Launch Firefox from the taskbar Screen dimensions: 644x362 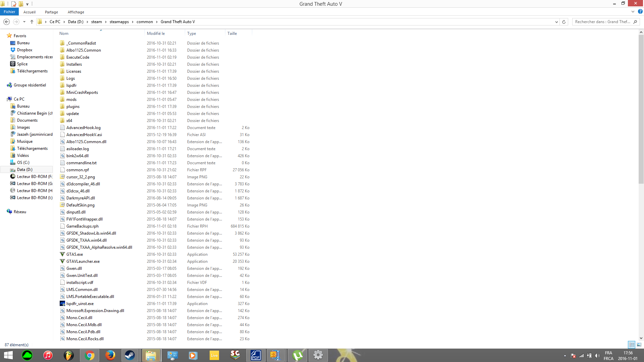click(110, 355)
